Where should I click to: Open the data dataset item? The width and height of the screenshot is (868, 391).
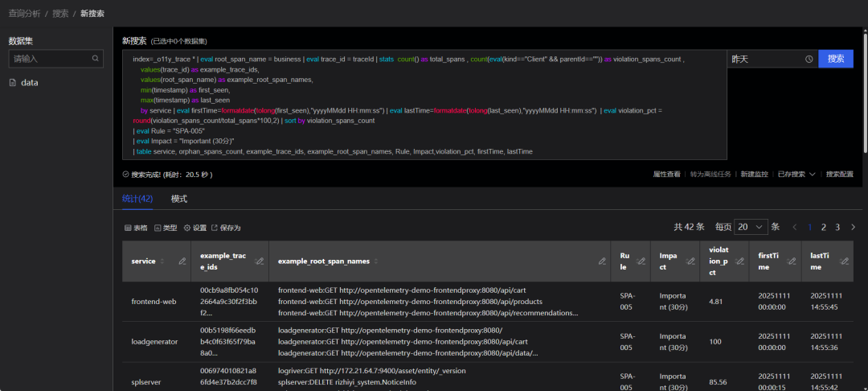coord(29,83)
